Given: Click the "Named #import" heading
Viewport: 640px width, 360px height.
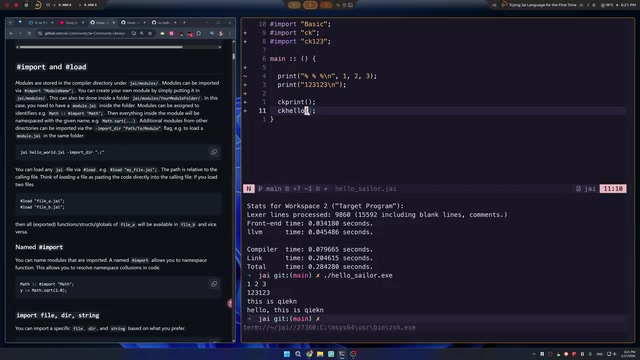Looking at the screenshot, I should tap(39, 247).
